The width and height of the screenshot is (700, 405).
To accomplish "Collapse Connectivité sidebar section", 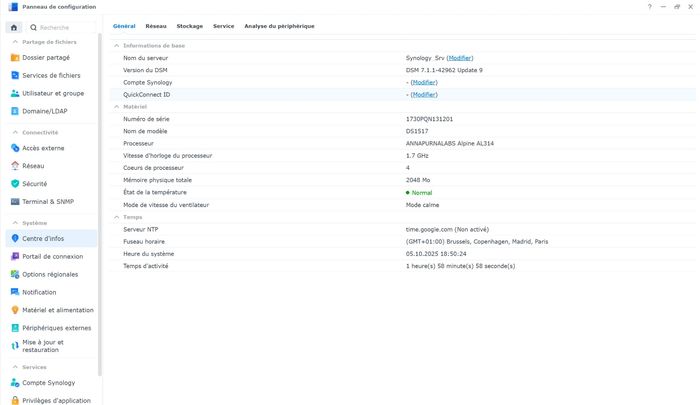I will point(15,133).
